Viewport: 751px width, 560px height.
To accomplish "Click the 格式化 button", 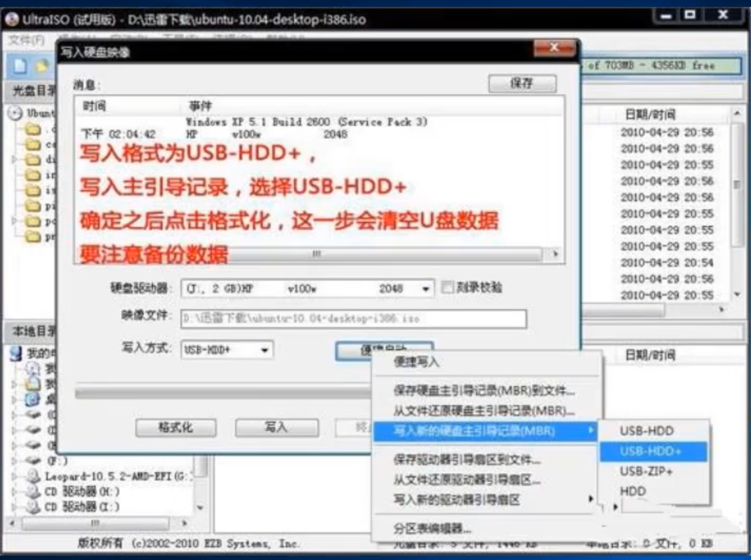I will tap(174, 427).
